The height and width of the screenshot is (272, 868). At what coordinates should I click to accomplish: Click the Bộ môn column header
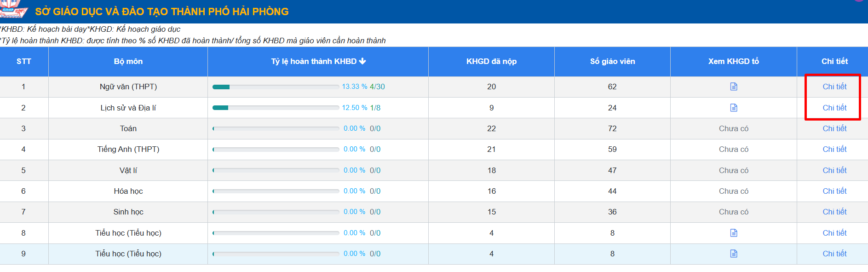pos(128,61)
